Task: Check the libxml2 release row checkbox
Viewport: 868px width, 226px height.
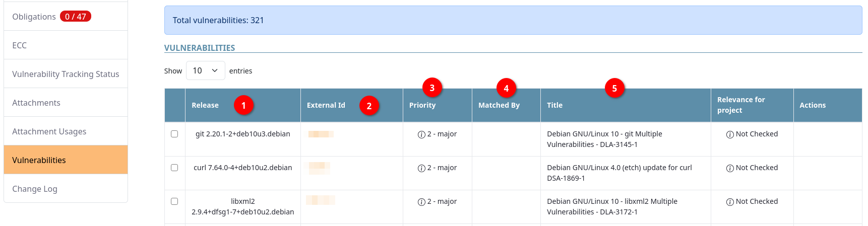Action: [x=174, y=201]
